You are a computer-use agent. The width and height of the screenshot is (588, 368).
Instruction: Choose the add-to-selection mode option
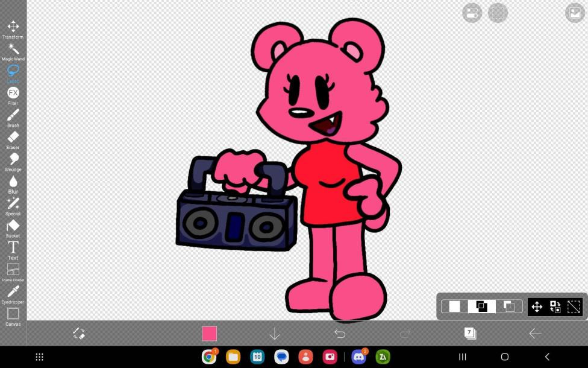pos(481,306)
